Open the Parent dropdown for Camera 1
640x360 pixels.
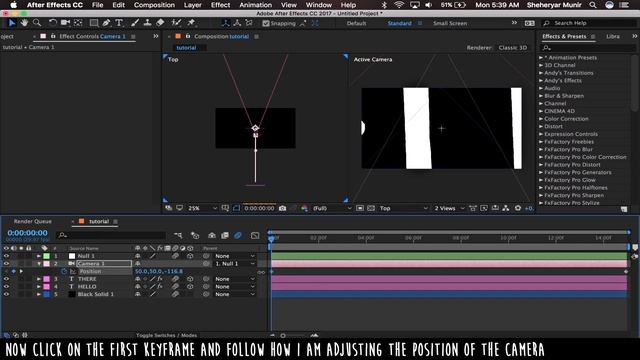(x=235, y=264)
